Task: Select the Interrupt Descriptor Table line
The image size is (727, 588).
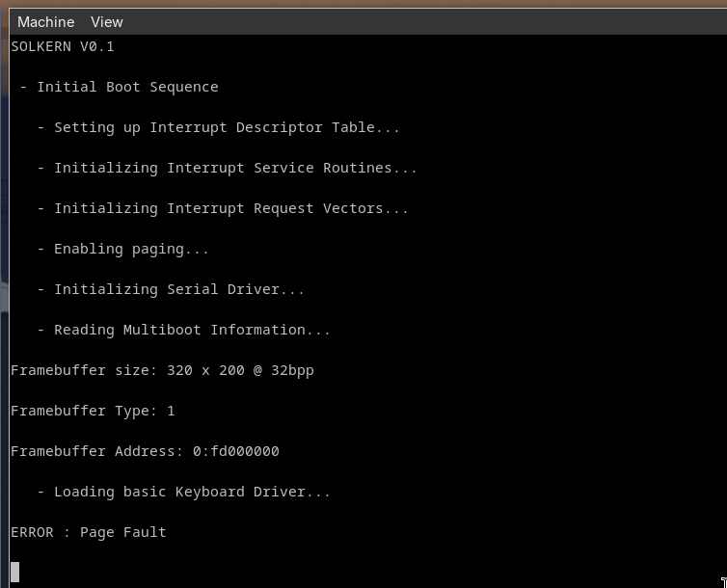Action: point(218,127)
